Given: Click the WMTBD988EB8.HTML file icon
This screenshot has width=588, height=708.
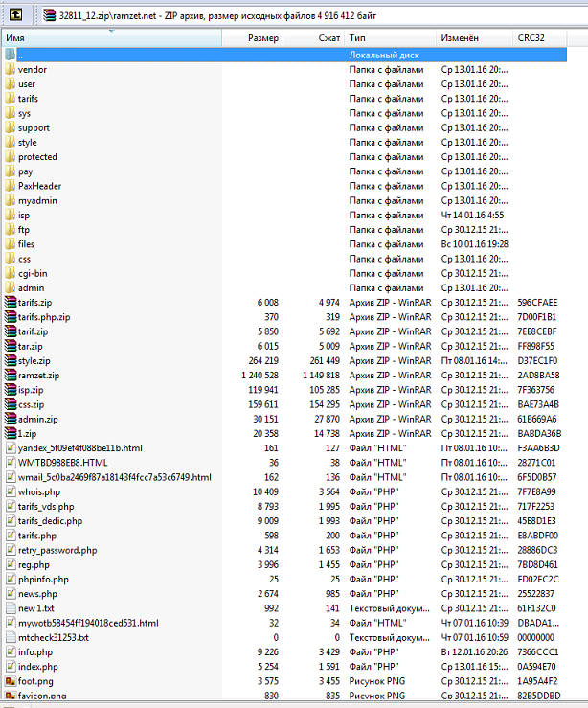Looking at the screenshot, I should pyautogui.click(x=11, y=463).
